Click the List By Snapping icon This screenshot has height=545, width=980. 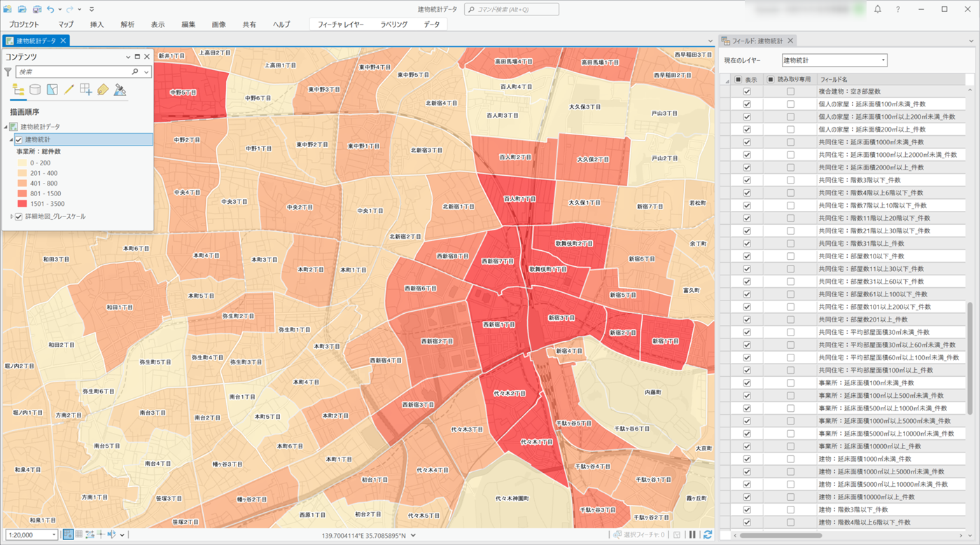(x=85, y=90)
